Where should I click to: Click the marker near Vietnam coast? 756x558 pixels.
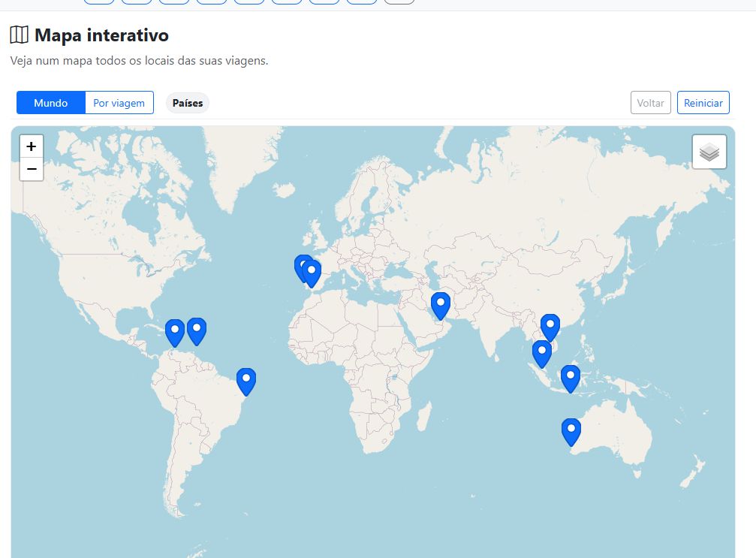(550, 328)
